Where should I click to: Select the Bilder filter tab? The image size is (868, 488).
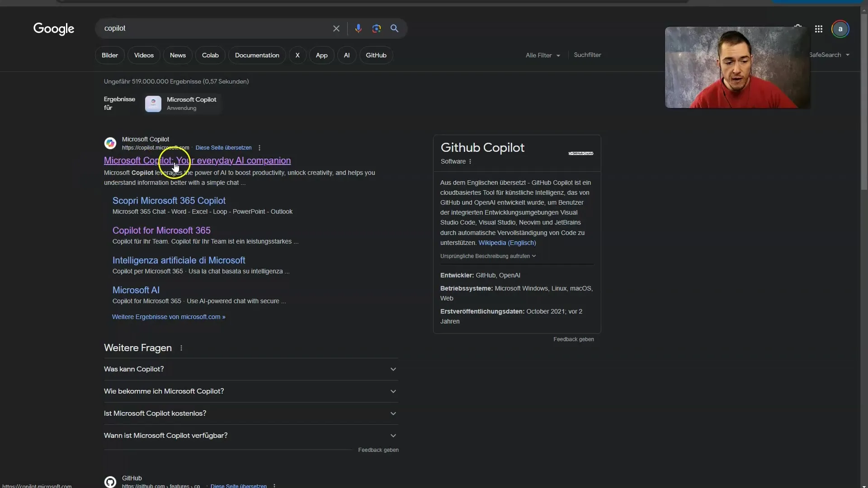(x=110, y=55)
